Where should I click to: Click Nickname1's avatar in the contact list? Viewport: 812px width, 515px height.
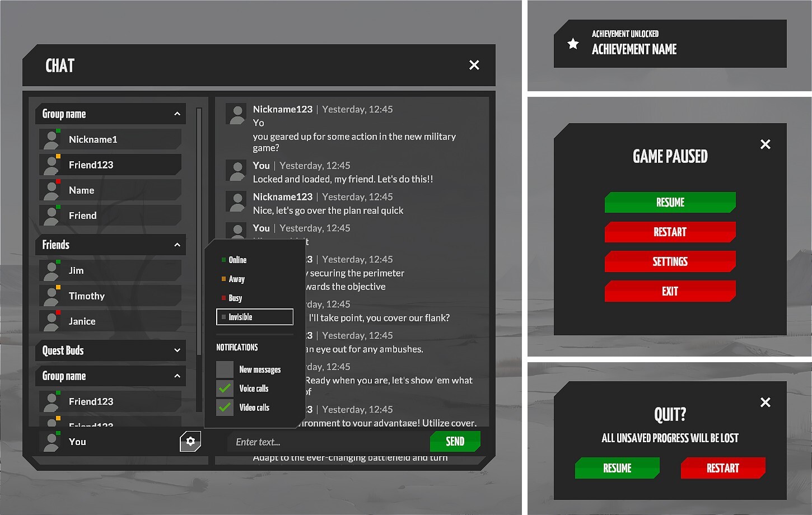pos(52,139)
